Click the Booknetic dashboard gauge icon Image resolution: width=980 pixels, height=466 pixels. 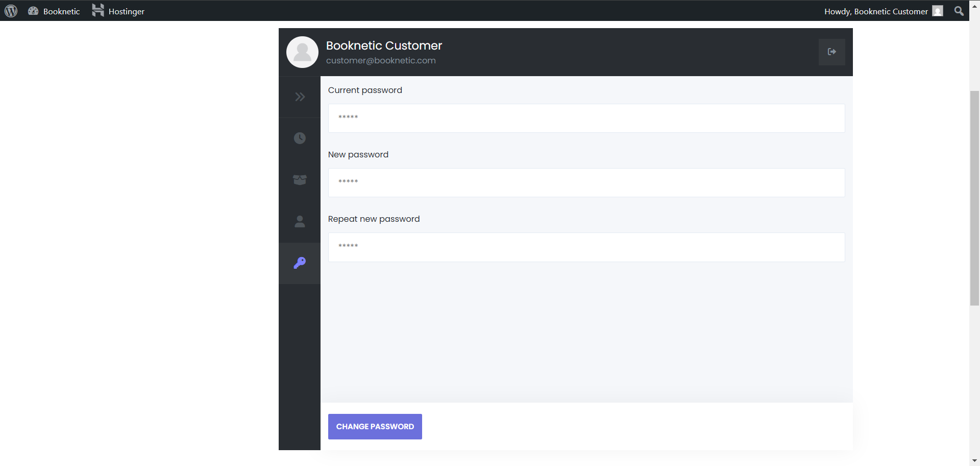click(33, 11)
